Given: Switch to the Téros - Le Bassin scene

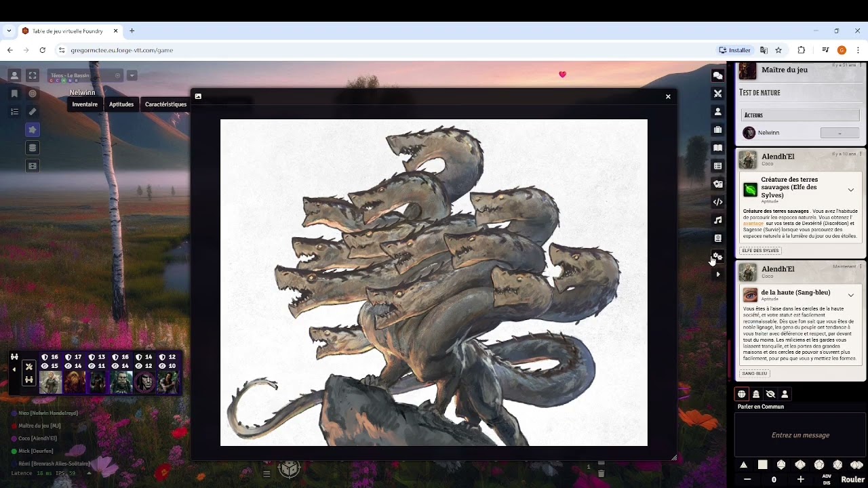Looking at the screenshot, I should pyautogui.click(x=85, y=75).
